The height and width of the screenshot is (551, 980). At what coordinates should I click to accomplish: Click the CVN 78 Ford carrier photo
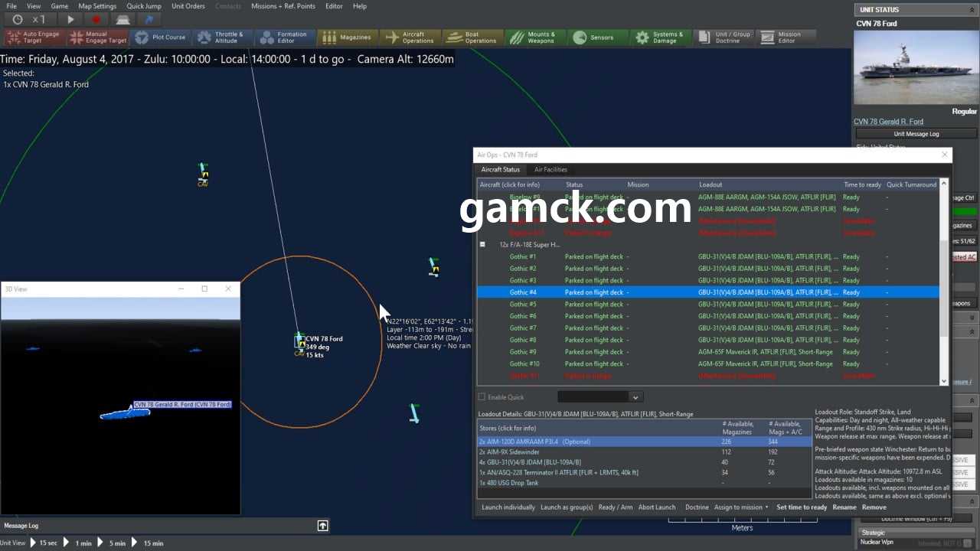(x=916, y=67)
